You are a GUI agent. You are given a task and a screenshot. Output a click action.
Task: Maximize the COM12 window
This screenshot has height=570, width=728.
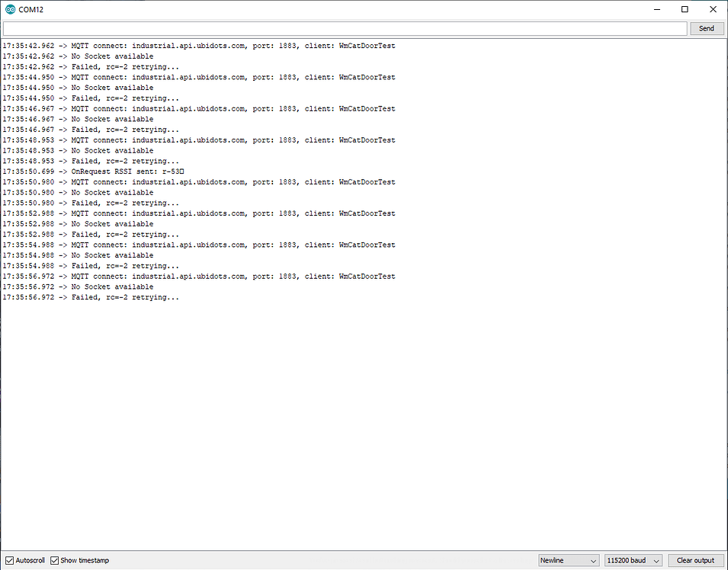(x=685, y=9)
